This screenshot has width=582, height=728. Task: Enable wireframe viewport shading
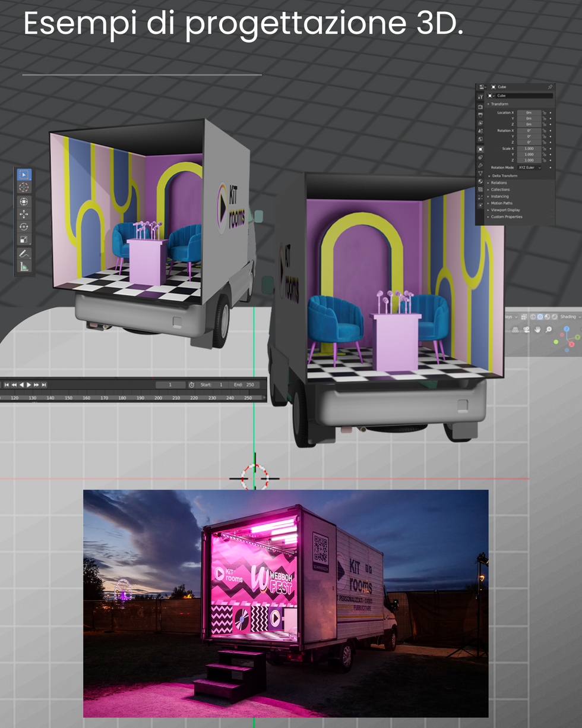[x=533, y=317]
